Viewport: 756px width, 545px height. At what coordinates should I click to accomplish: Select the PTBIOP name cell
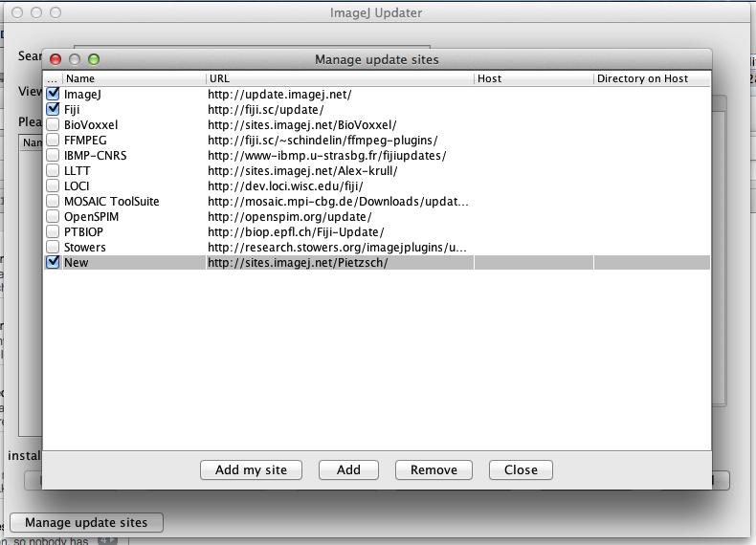(x=134, y=231)
